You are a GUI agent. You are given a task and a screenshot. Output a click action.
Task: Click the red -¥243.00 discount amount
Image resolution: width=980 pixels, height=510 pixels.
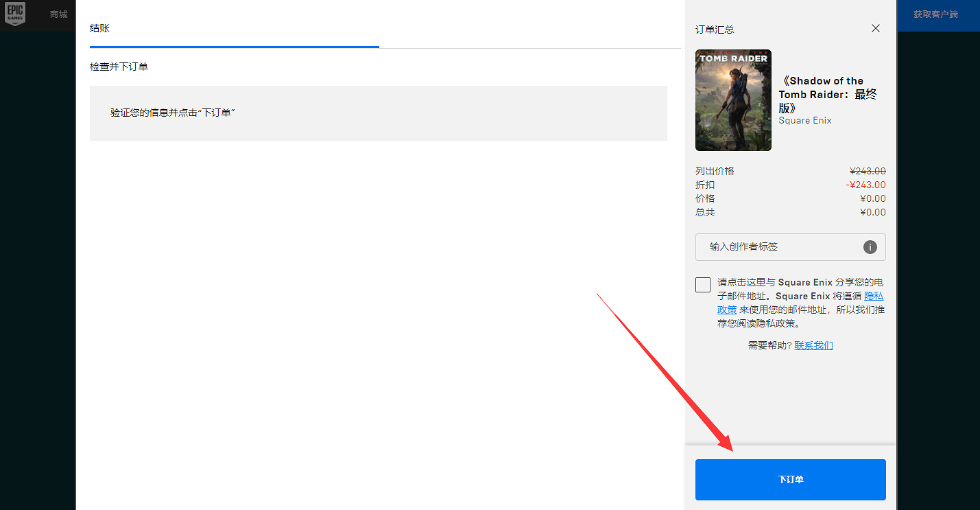pos(865,185)
